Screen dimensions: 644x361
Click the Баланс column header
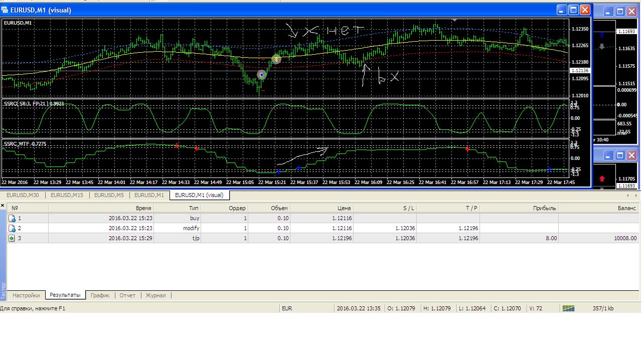(x=599, y=208)
